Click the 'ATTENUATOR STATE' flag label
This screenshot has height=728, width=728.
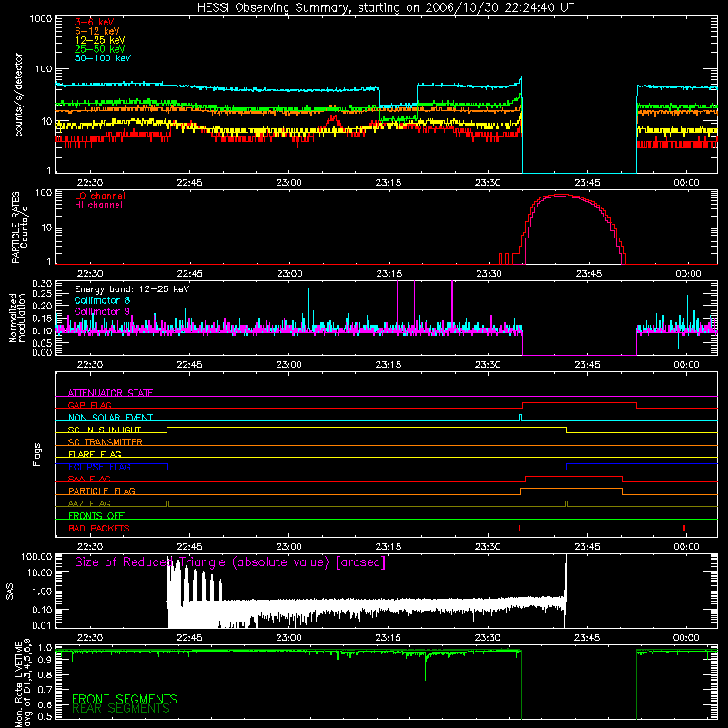(110, 393)
